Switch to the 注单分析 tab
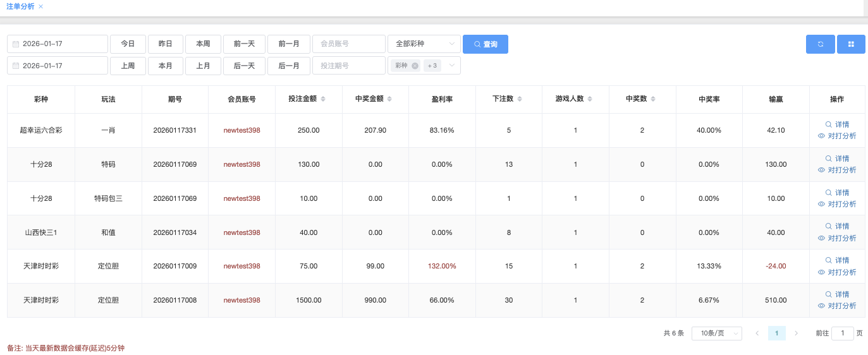868x355 pixels. [x=20, y=6]
